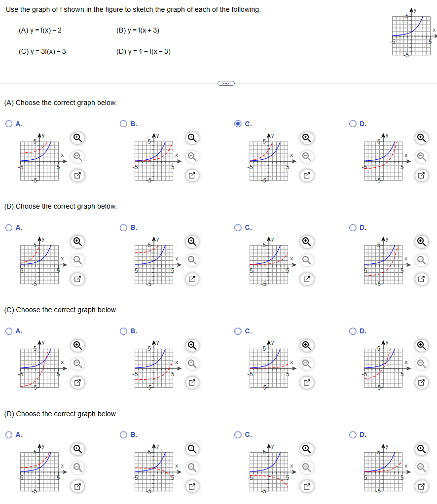Click the zoom-out magnifier beside graph B of part (C)
Screen dimensions: 437x504
click(x=192, y=364)
